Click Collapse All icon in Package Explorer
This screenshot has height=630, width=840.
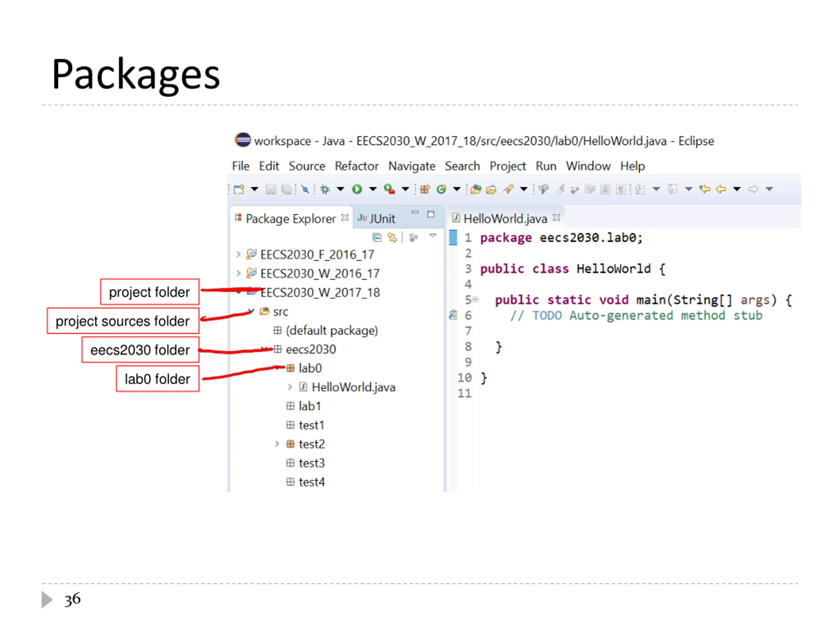[x=377, y=238]
